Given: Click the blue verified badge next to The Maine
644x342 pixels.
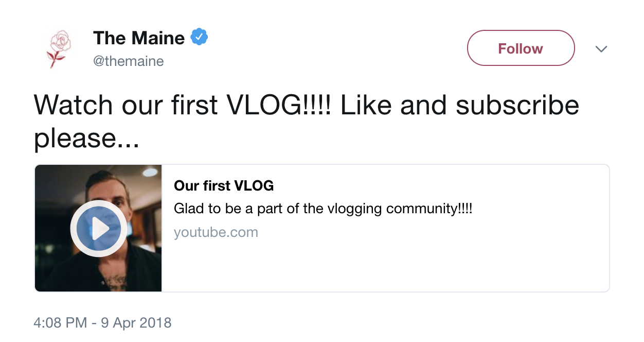Looking at the screenshot, I should (200, 36).
